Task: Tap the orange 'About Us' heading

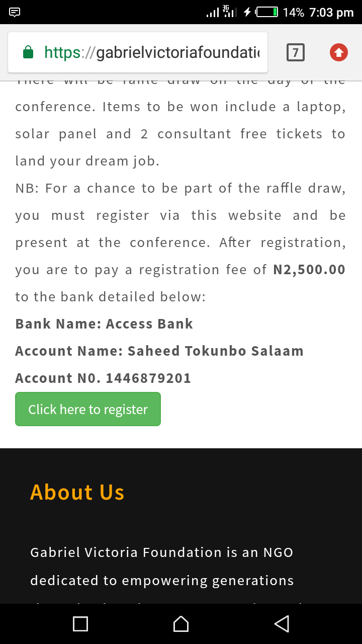Action: point(77,492)
